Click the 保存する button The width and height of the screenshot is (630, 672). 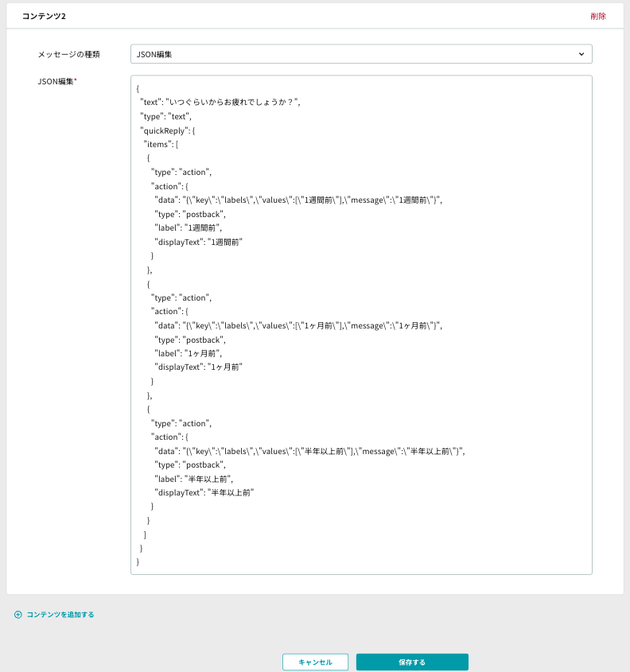click(x=412, y=662)
